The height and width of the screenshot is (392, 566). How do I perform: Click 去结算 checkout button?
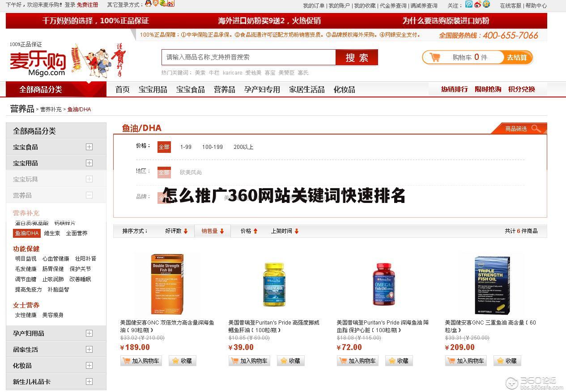pyautogui.click(x=517, y=57)
